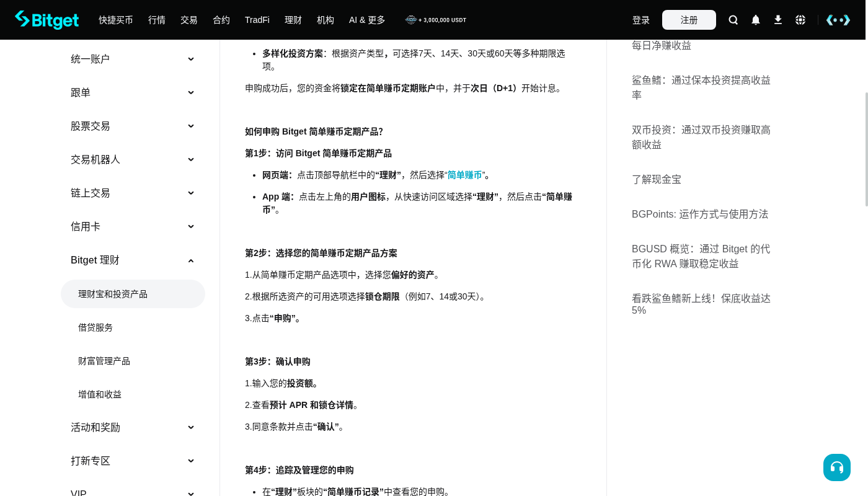Open customer support headset chat button
This screenshot has width=868, height=496.
[x=837, y=467]
